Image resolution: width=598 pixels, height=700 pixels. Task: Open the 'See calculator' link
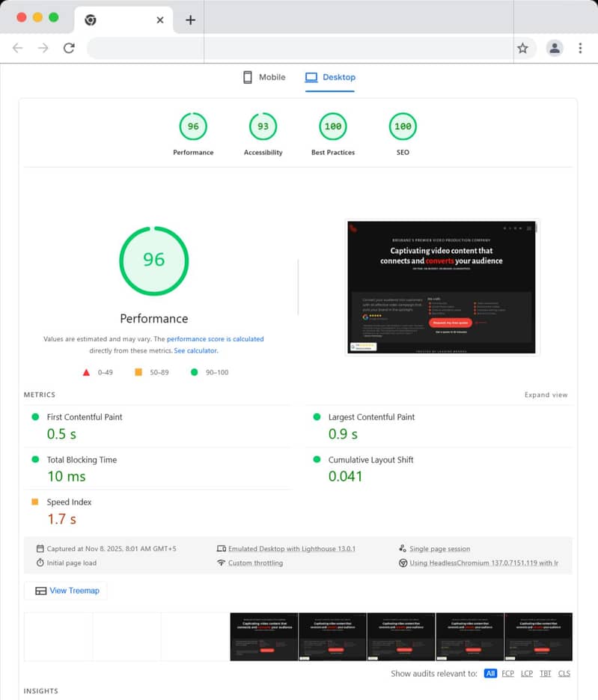point(195,350)
